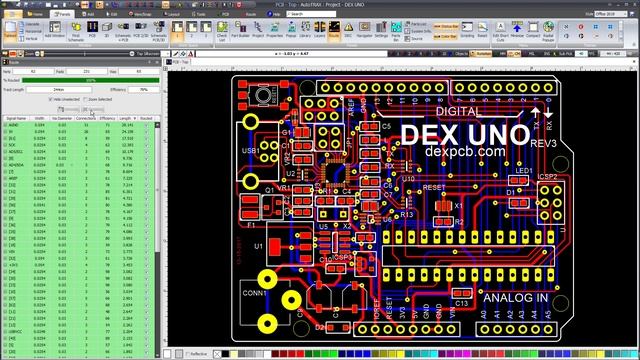Adjust the Zoom slider
This screenshot has width=640, height=360.
click(x=85, y=53)
